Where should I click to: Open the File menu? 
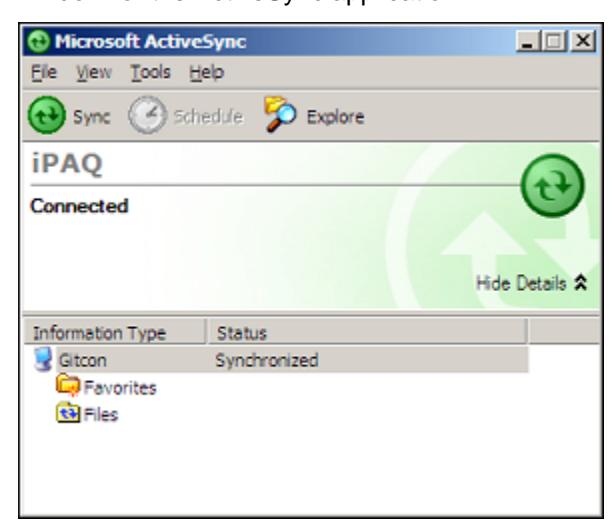[x=44, y=73]
